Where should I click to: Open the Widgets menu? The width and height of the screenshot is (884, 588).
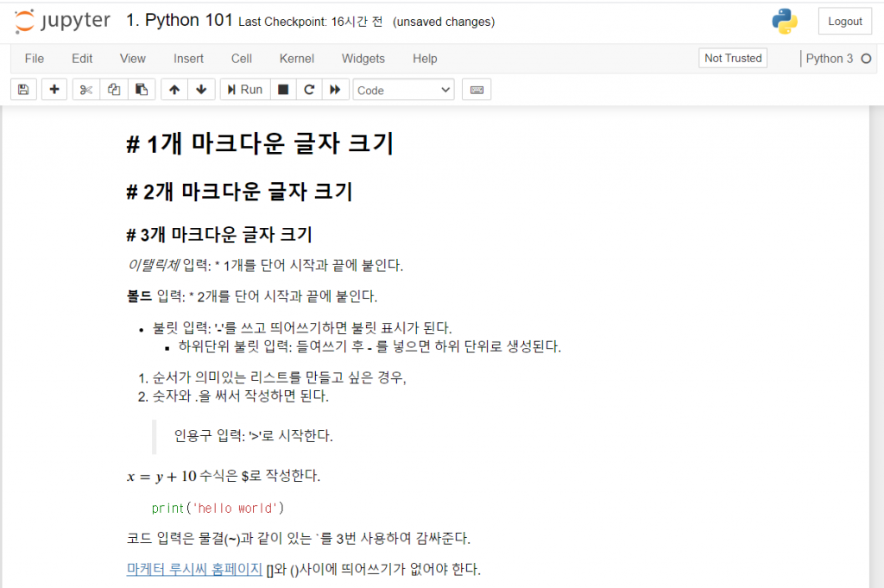pyautogui.click(x=363, y=59)
